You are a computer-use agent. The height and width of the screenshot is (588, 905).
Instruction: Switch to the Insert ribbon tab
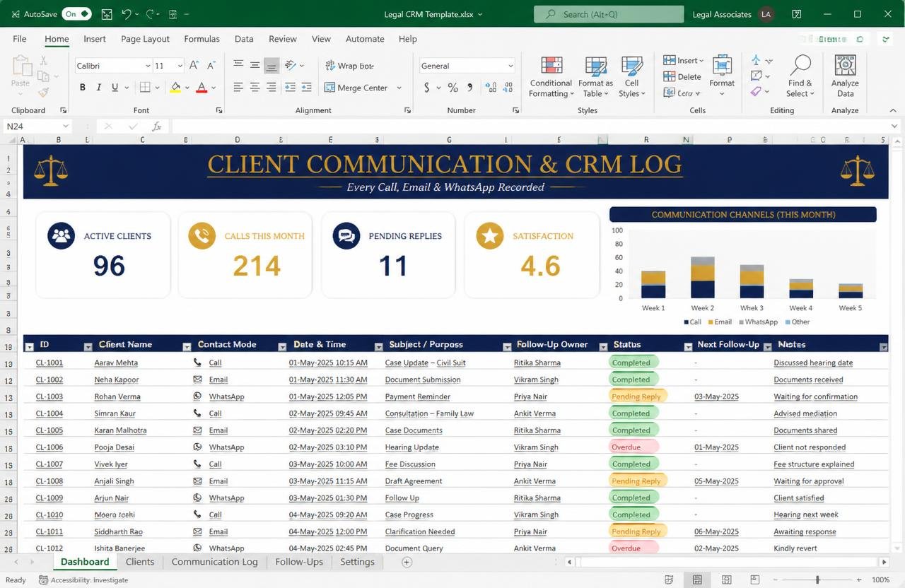pos(95,39)
